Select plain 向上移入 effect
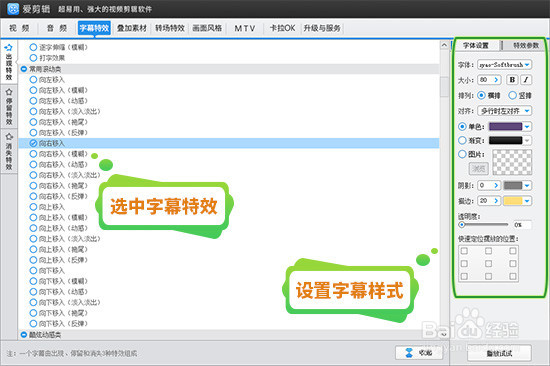The image size is (550, 366). click(48, 207)
